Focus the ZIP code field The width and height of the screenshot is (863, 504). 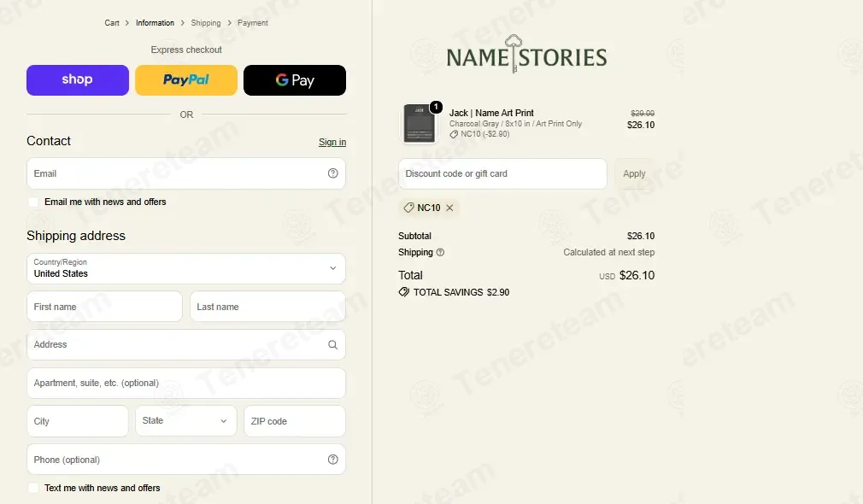295,421
